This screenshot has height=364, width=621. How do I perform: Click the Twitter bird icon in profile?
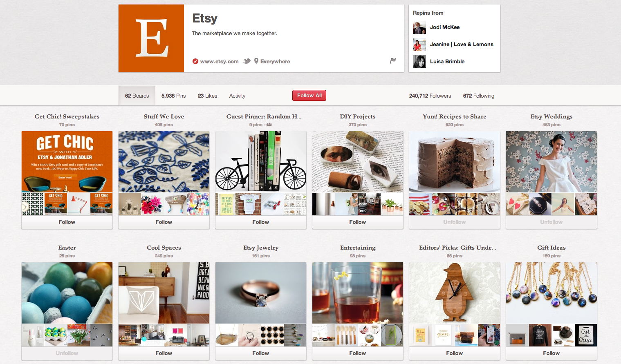(x=247, y=61)
